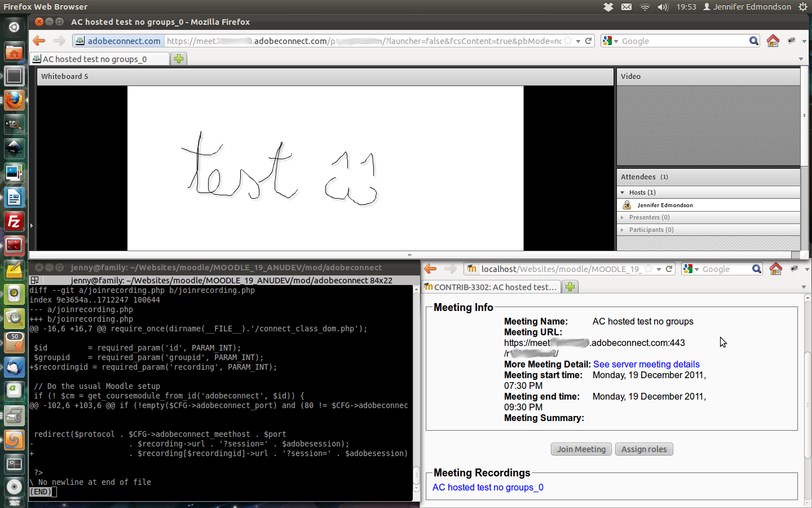Go back in the localhost Moodle browser window
The width and height of the screenshot is (812, 508).
pyautogui.click(x=430, y=269)
